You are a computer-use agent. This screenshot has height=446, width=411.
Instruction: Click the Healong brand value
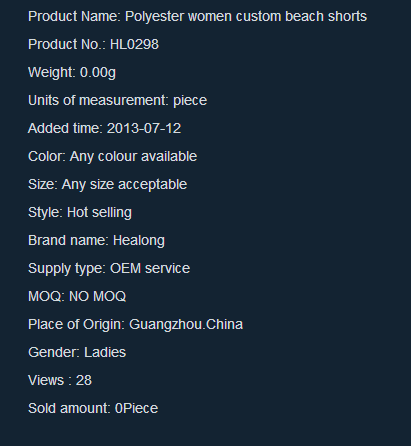(x=139, y=241)
